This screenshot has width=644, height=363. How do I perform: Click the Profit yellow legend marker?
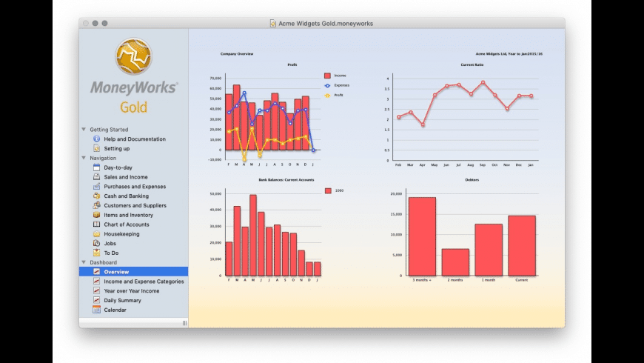click(327, 96)
